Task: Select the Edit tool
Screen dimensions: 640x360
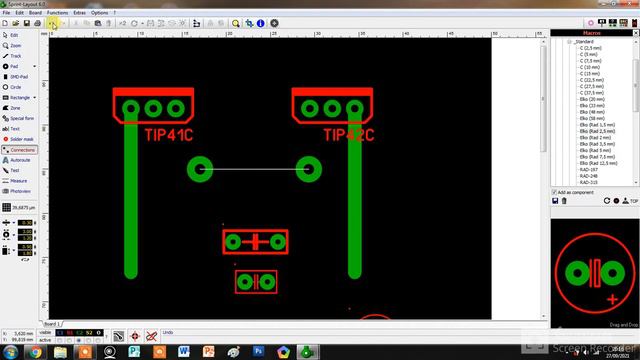Action: (x=11, y=35)
